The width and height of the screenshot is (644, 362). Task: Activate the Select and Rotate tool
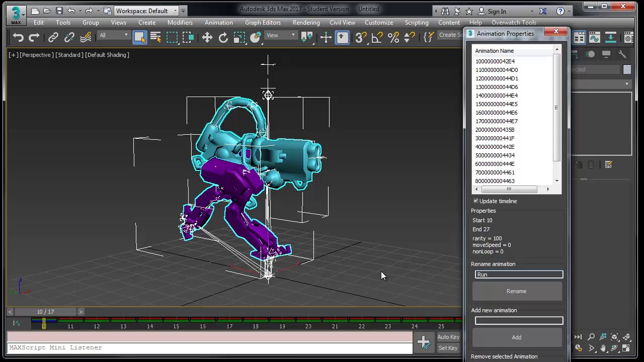tap(223, 38)
